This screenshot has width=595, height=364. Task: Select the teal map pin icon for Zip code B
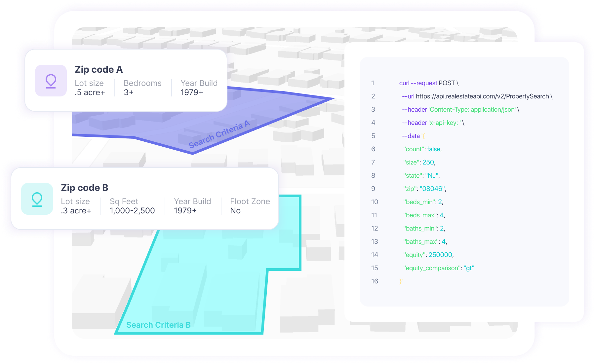point(37,199)
